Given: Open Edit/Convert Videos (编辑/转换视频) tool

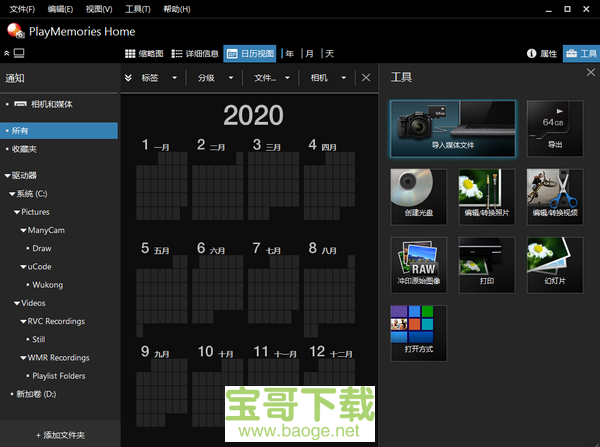Looking at the screenshot, I should click(x=554, y=196).
